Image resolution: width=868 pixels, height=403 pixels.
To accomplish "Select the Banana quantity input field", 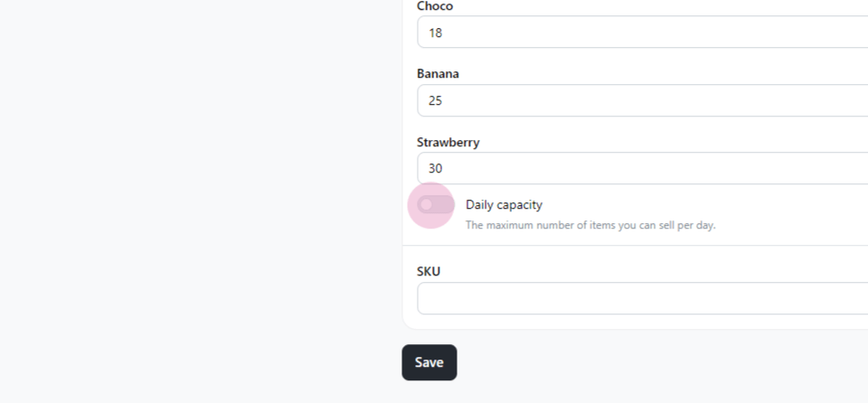I will click(x=642, y=101).
